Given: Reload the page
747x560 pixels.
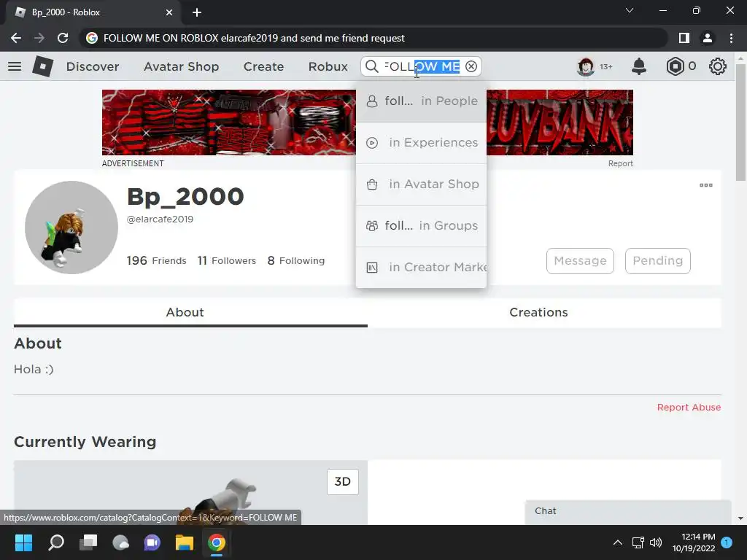Looking at the screenshot, I should click(x=63, y=38).
